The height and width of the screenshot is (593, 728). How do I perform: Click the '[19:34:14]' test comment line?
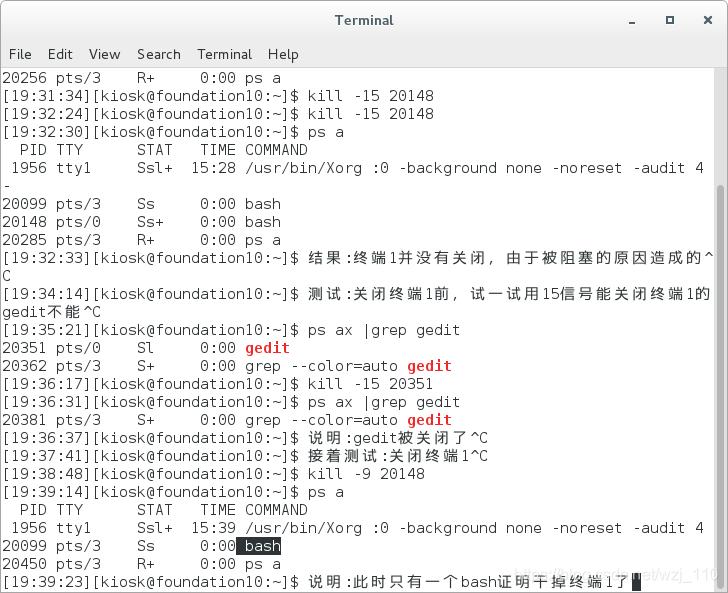[357, 303]
